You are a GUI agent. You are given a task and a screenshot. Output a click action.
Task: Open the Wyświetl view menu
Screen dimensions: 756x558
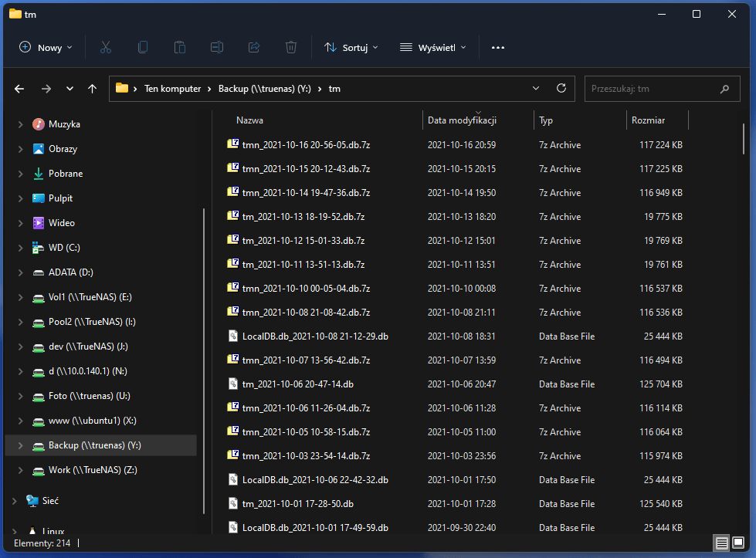tap(433, 47)
